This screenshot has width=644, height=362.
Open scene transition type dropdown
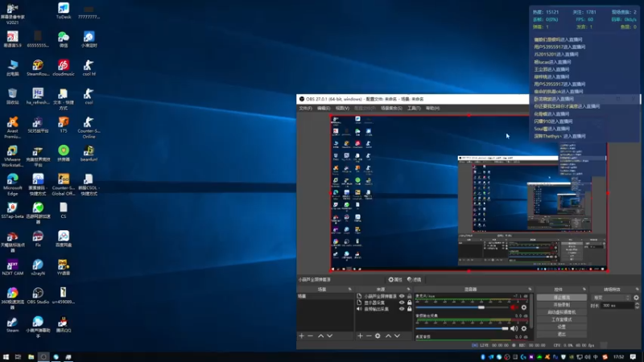tap(611, 298)
